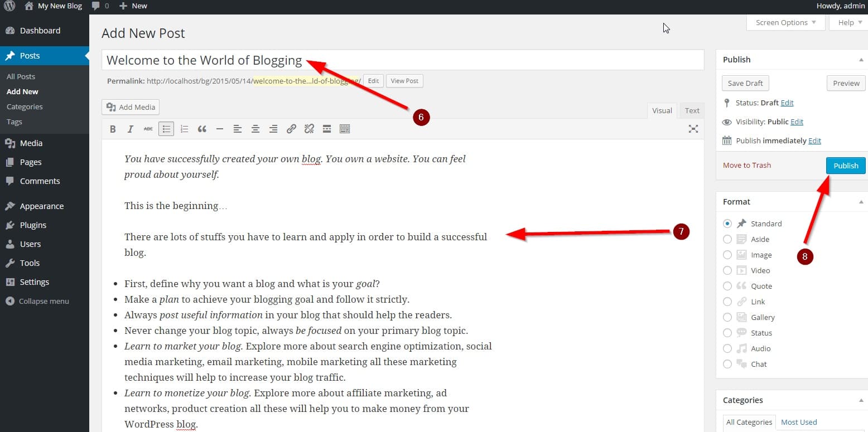
Task: Toggle bold formatting in editor toolbar
Action: coord(113,129)
